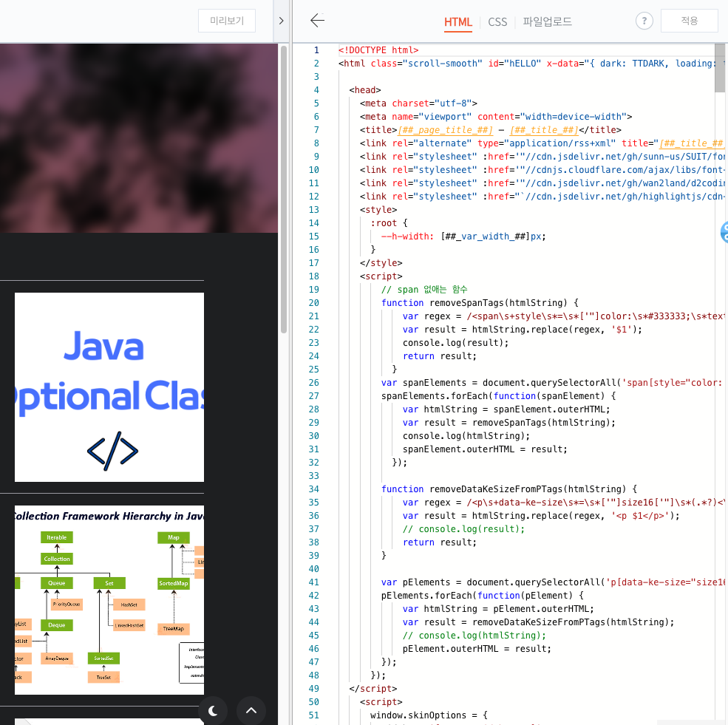This screenshot has width=728, height=725.
Task: Click 'function removeSpanTags(htmlString)' line
Action: pos(480,302)
